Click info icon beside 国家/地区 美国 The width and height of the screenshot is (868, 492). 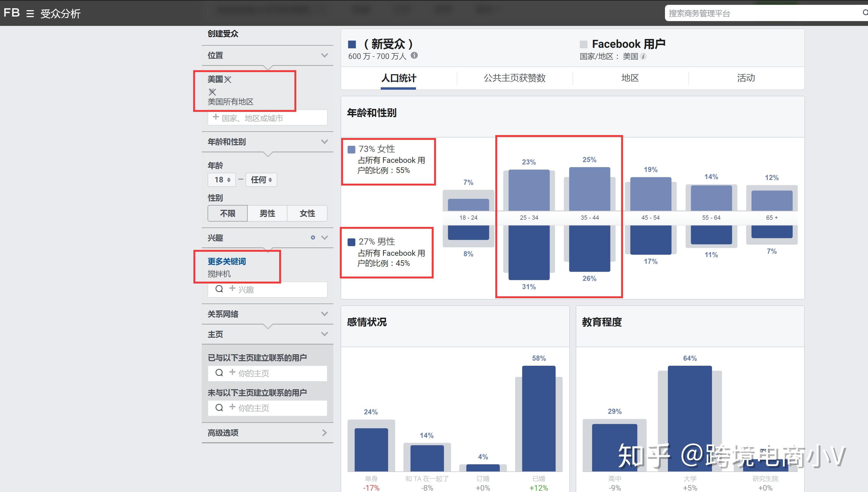pos(644,56)
